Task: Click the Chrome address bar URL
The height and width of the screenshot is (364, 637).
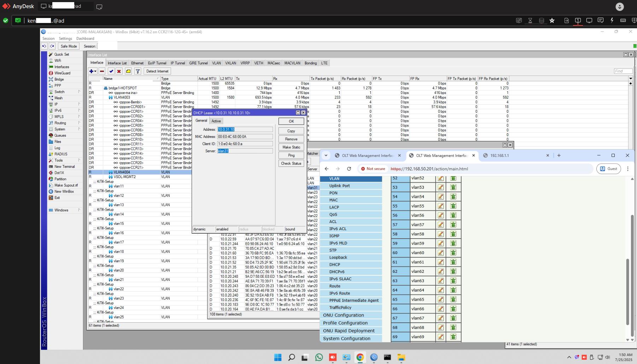Action: tap(429, 169)
